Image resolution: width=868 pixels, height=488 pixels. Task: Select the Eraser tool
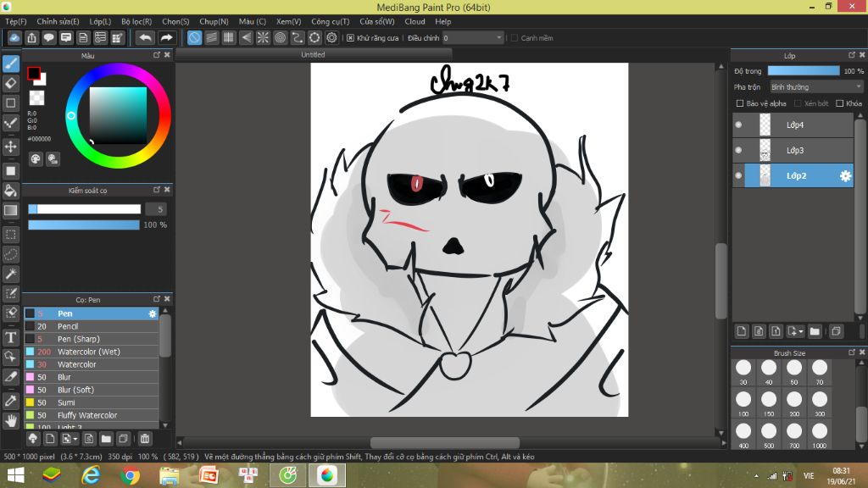[x=11, y=84]
